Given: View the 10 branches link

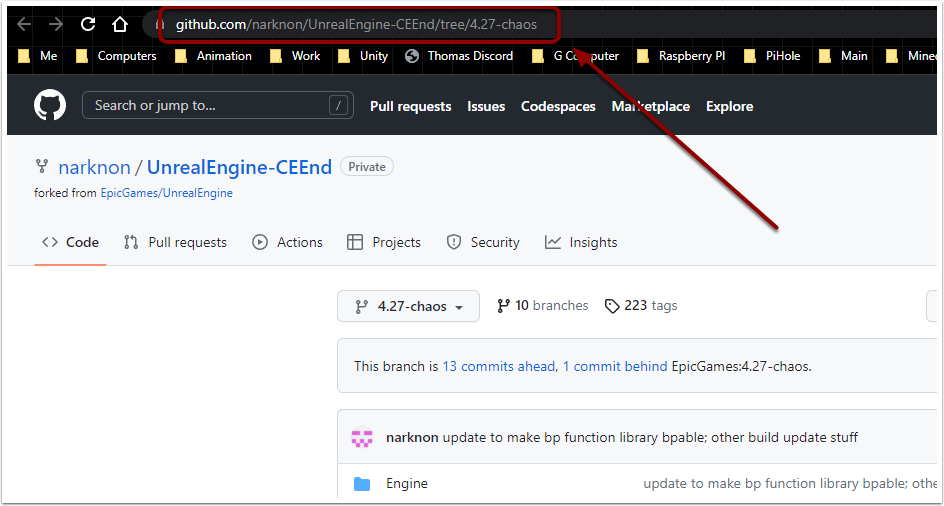Looking at the screenshot, I should tap(542, 305).
